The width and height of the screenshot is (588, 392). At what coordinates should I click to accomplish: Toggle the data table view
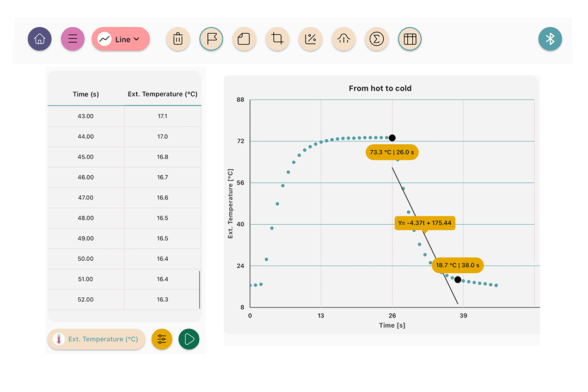pos(410,39)
